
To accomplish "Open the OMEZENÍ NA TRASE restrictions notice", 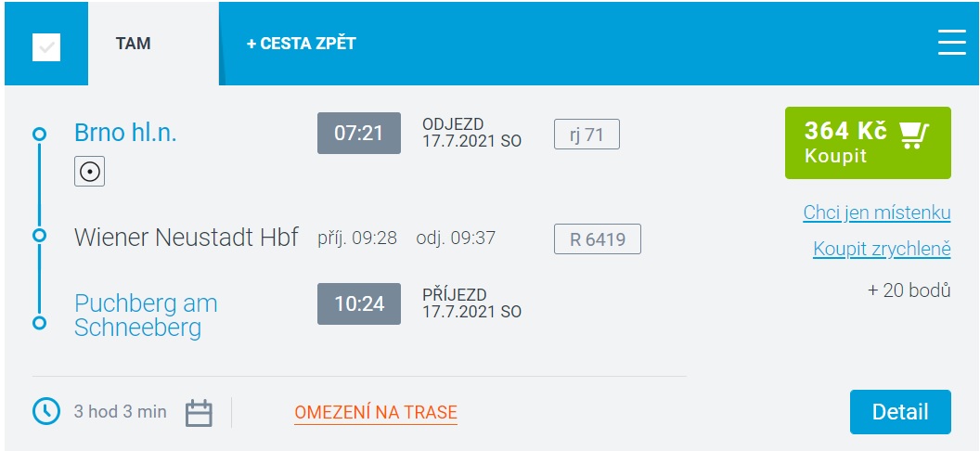I will point(376,413).
